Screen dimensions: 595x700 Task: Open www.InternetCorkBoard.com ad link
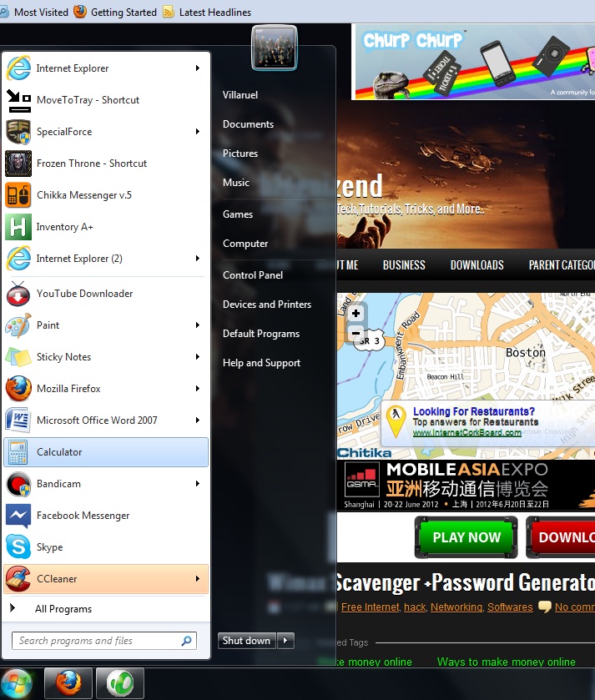[466, 432]
